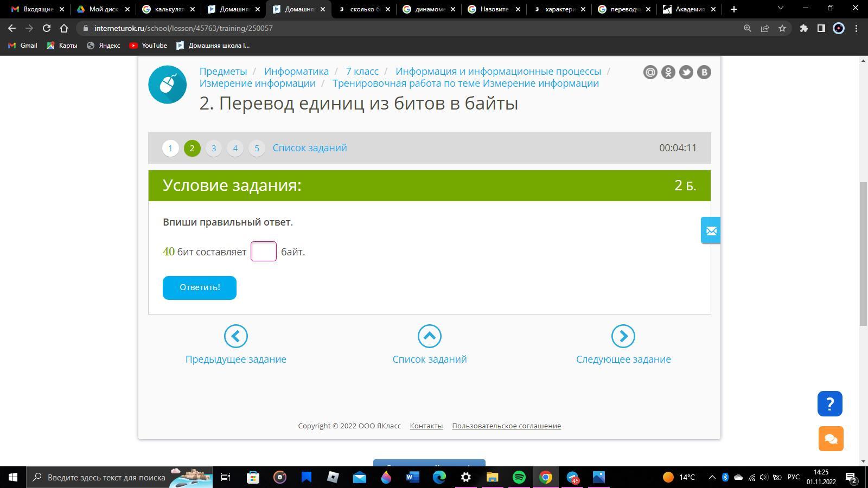The width and height of the screenshot is (868, 488).
Task: Open the orange chat widget
Action: [831, 438]
